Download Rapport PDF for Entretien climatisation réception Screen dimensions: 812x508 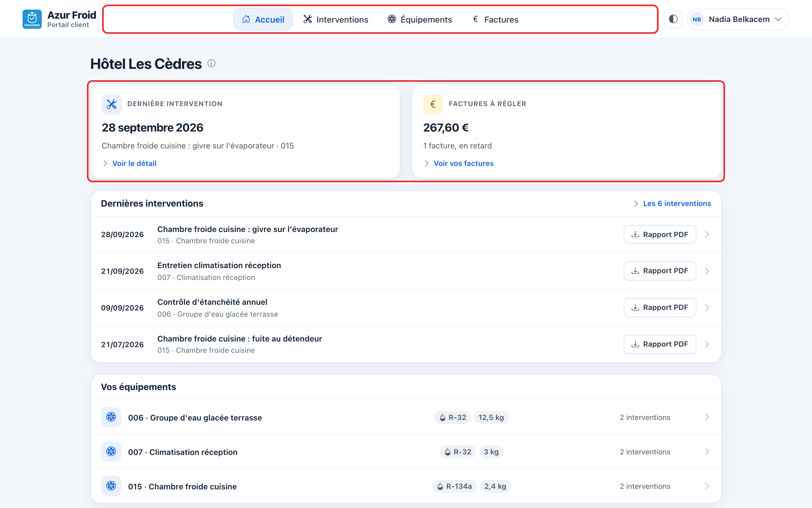[660, 271]
